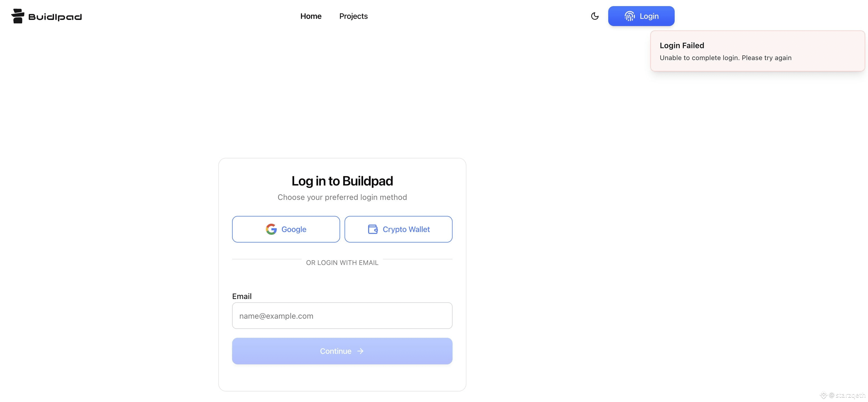Viewport: 868px width, 402px height.
Task: Click the Buildpad logo
Action: 47,16
